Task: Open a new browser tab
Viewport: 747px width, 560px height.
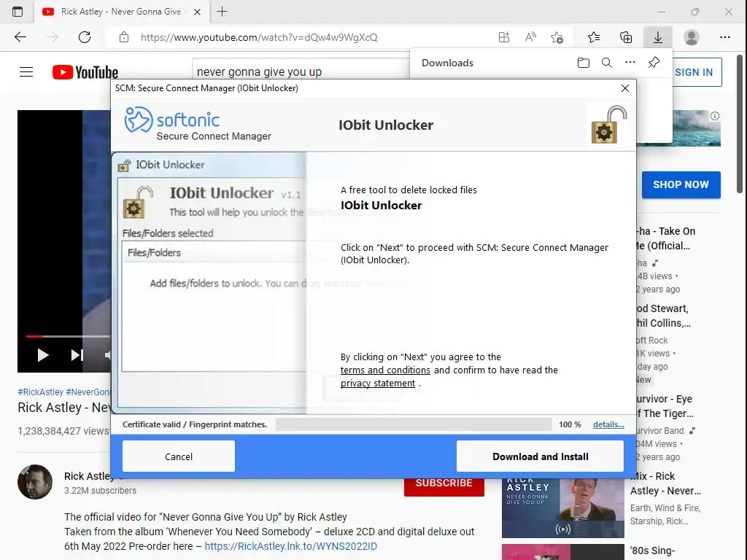Action: (x=222, y=12)
